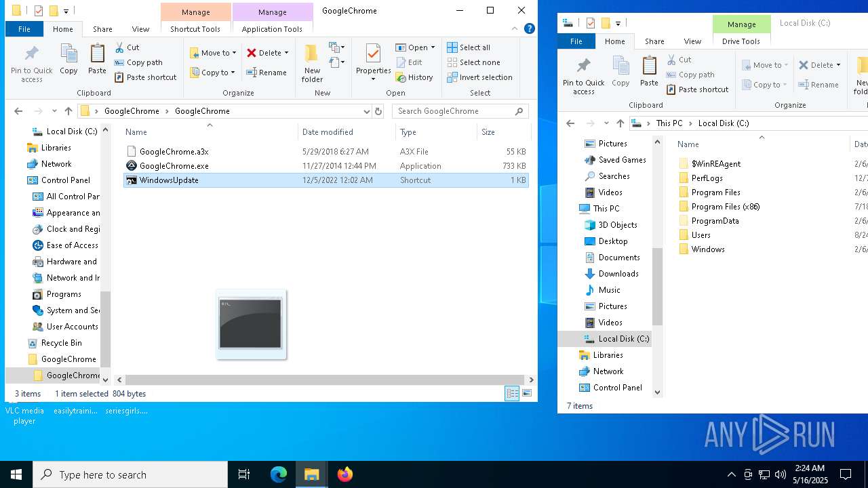Image resolution: width=868 pixels, height=488 pixels.
Task: Expand the GoogleChrome address bar history dropdown
Action: (366, 111)
